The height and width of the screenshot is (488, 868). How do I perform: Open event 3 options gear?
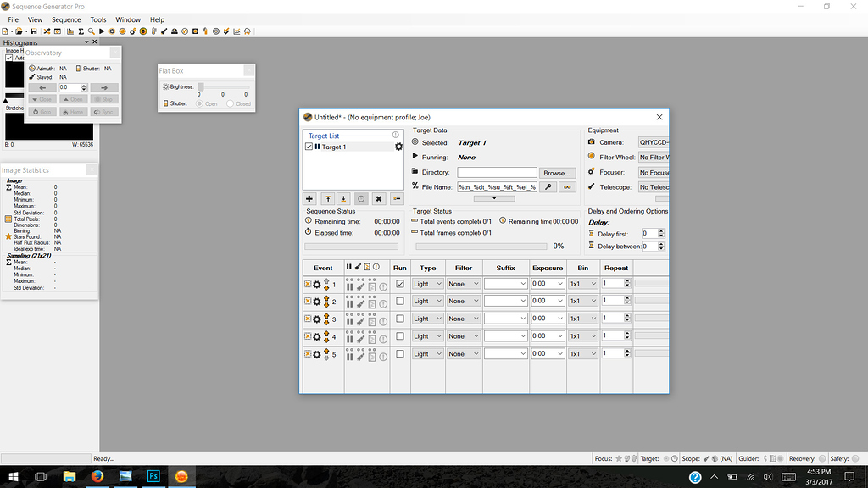pos(317,319)
